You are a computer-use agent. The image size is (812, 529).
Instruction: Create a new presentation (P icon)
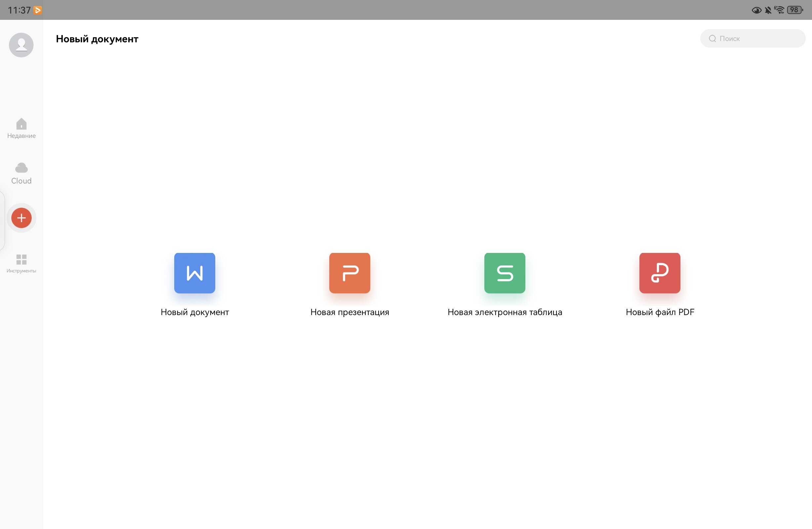click(350, 273)
